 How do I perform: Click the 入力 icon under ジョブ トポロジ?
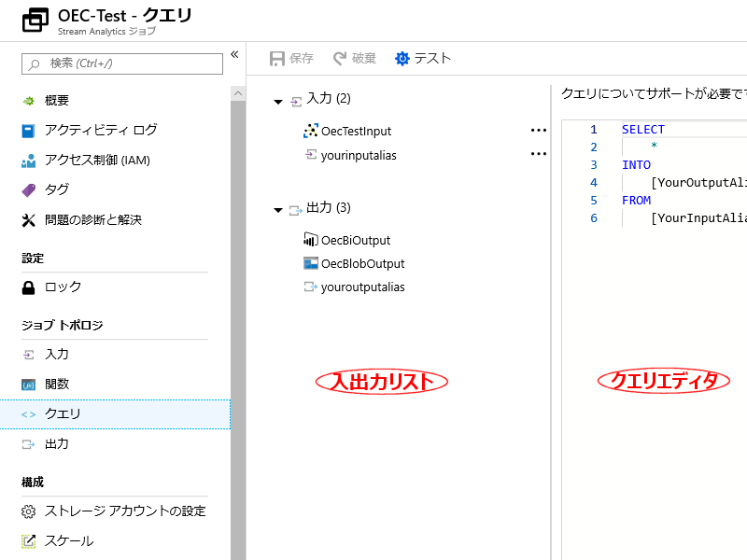tap(29, 355)
